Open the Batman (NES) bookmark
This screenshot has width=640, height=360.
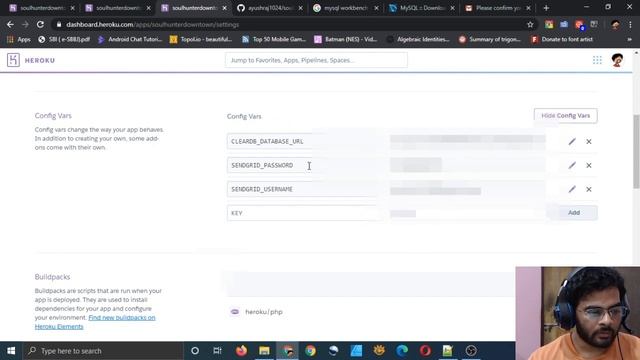pos(345,39)
